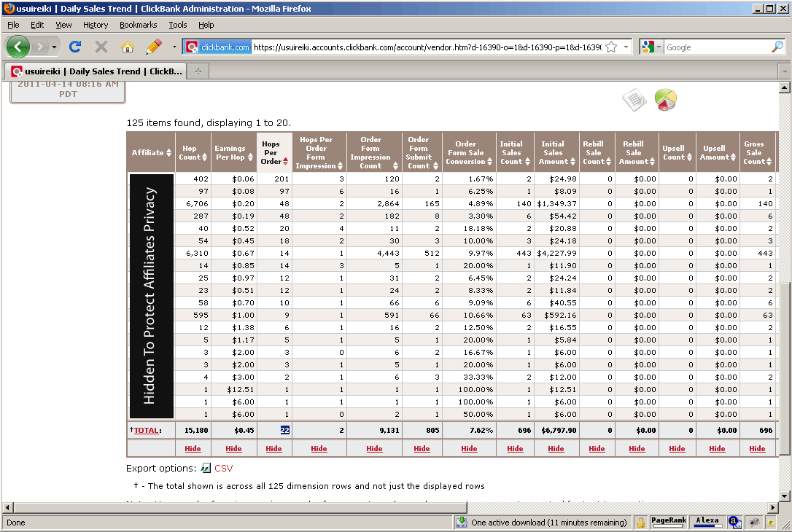Click the TOTAL link in table footer
Image resolution: width=792 pixels, height=532 pixels.
click(146, 431)
